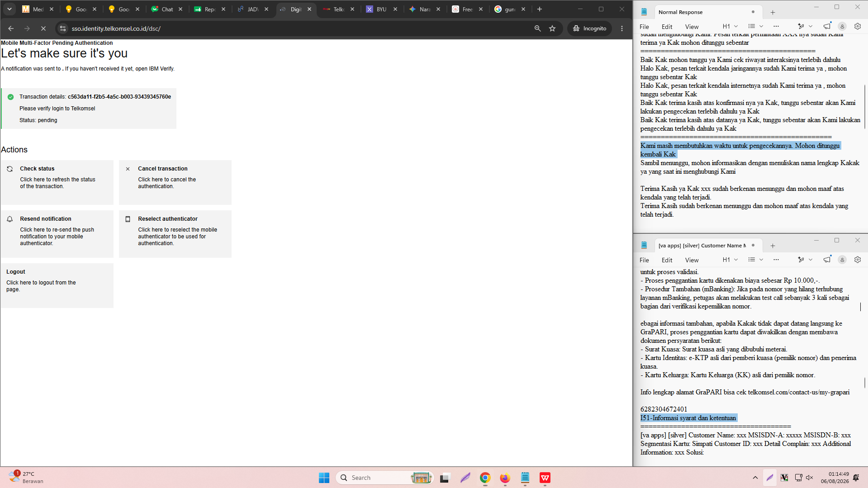The width and height of the screenshot is (868, 488).
Task: Open more options ellipsis in [va apps] notepad
Action: (x=776, y=260)
